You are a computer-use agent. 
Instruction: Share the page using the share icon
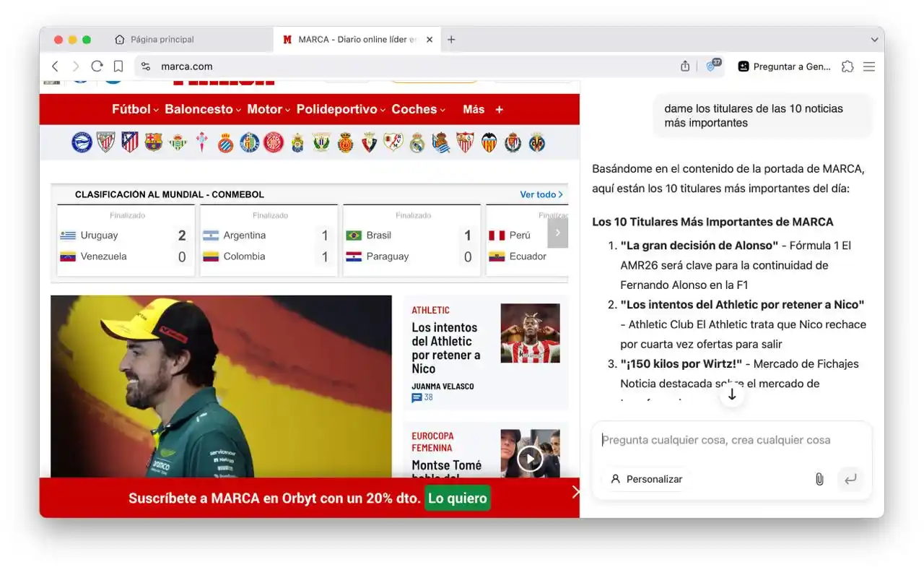click(685, 66)
